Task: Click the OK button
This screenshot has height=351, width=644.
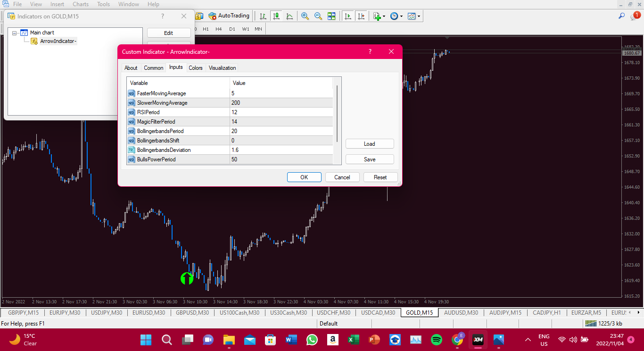Action: [x=304, y=177]
